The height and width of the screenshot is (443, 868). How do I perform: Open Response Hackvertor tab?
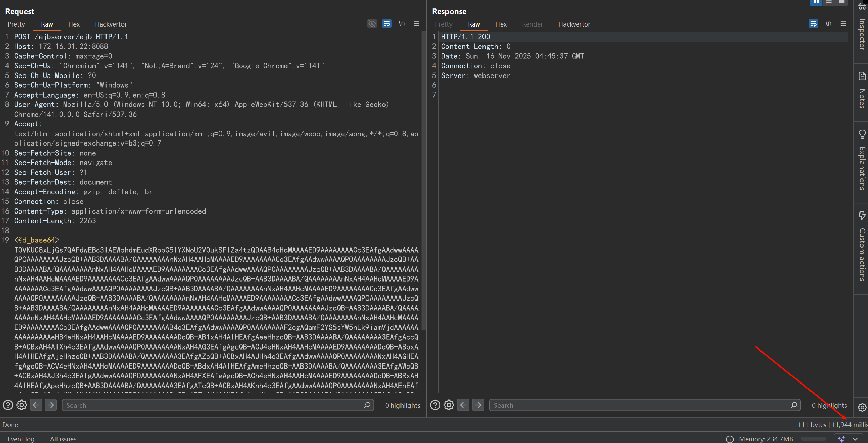pos(574,24)
